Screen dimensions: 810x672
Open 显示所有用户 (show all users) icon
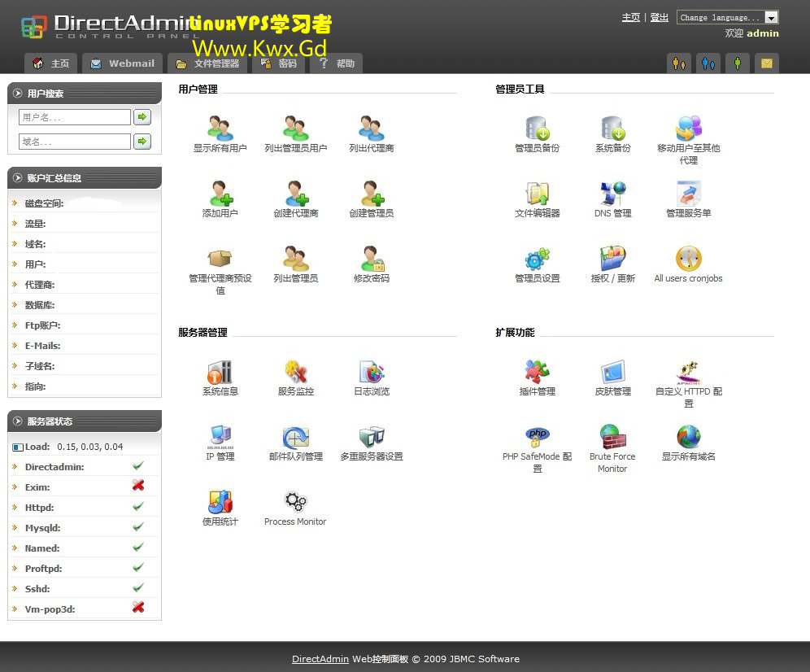tap(220, 128)
